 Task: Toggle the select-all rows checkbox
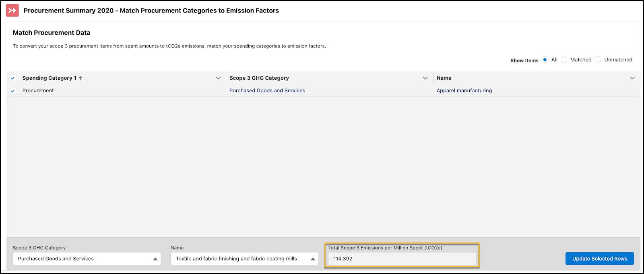[x=13, y=78]
